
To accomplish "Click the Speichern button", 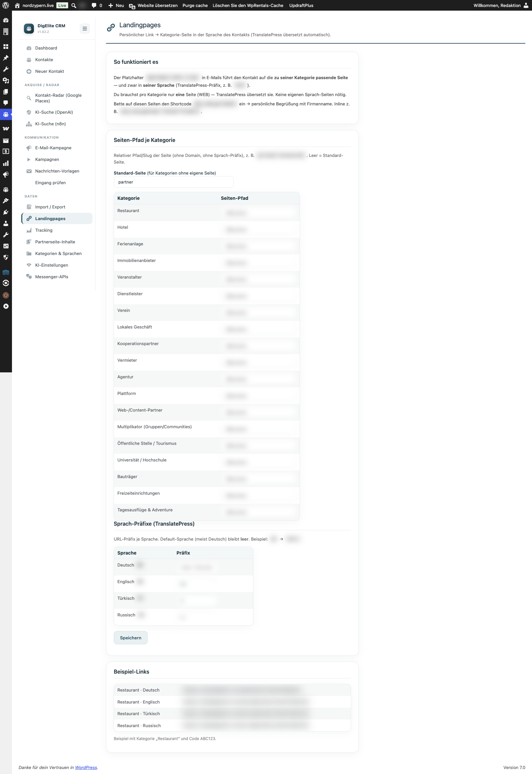I will pyautogui.click(x=131, y=638).
